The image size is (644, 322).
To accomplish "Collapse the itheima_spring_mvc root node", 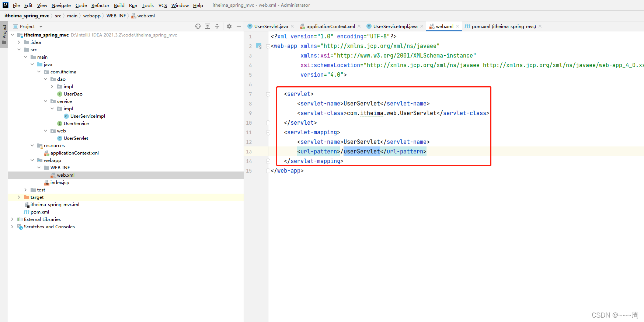I will coord(13,35).
